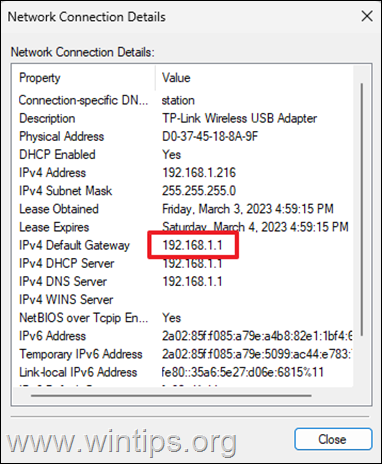
Task: Select the Connection-specific DNS row
Action: pos(182,100)
